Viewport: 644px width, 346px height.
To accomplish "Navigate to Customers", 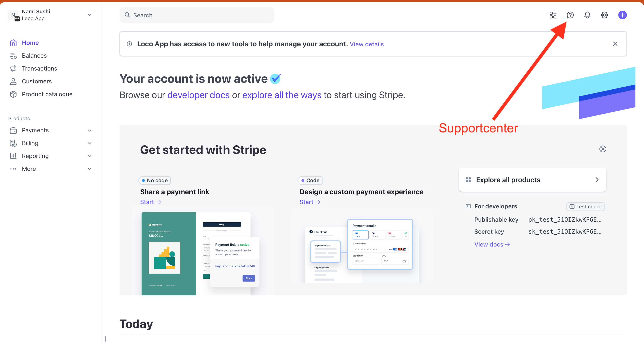I will 37,81.
